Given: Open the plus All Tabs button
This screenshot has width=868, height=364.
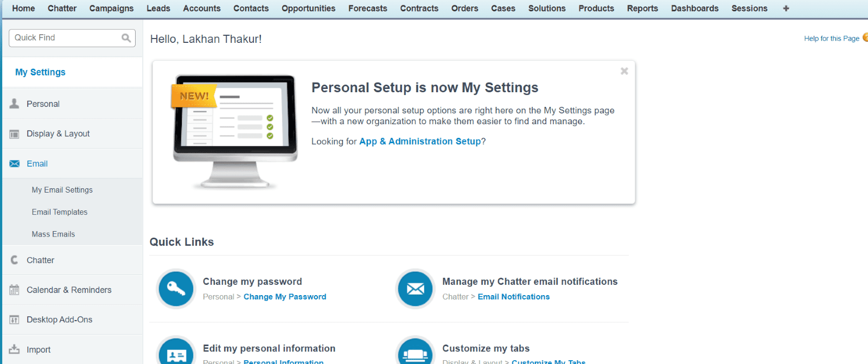Looking at the screenshot, I should 786,9.
